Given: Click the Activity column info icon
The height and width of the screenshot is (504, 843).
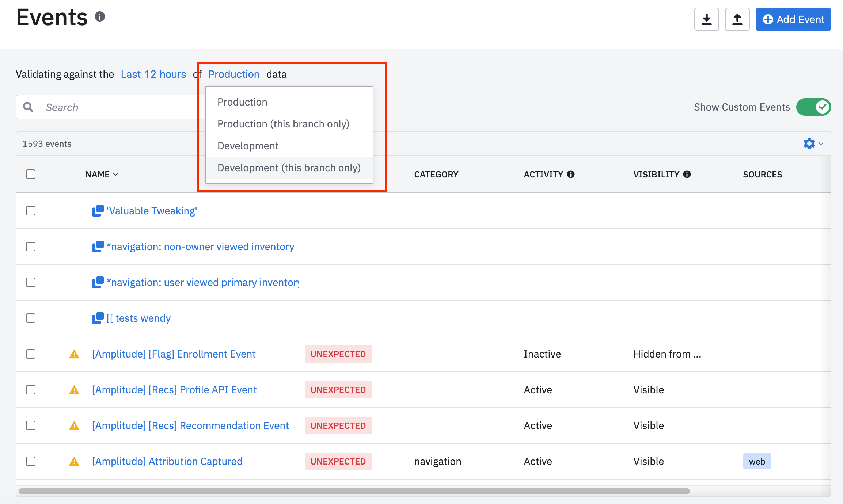Looking at the screenshot, I should coord(571,174).
